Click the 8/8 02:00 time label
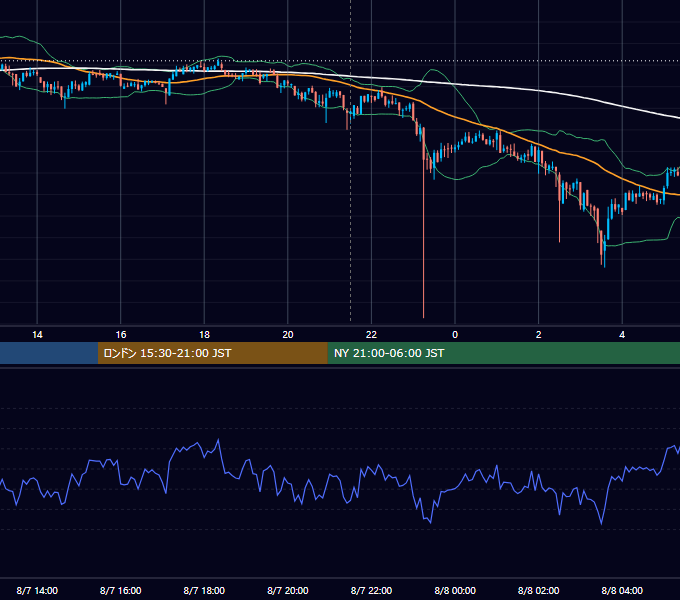Screen dimensions: 680x600 click(539, 590)
